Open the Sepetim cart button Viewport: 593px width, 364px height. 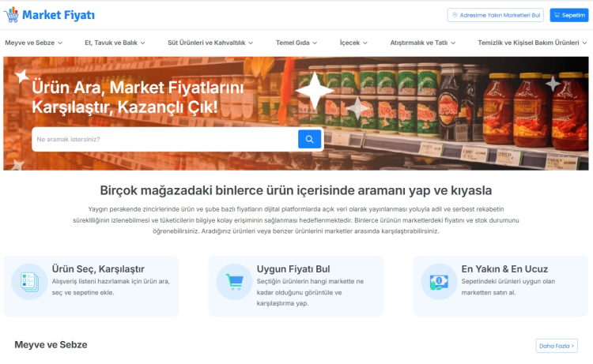(569, 15)
